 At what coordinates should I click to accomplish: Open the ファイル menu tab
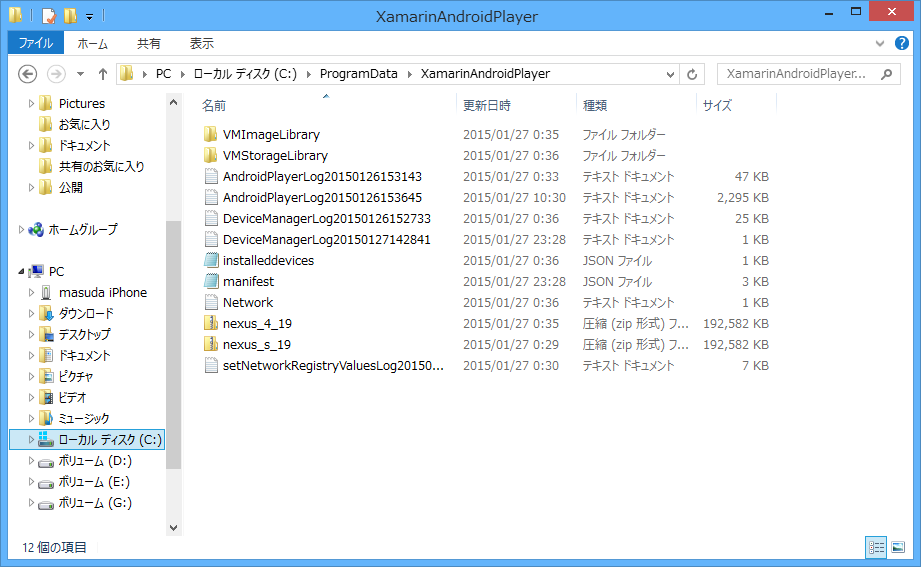click(36, 43)
